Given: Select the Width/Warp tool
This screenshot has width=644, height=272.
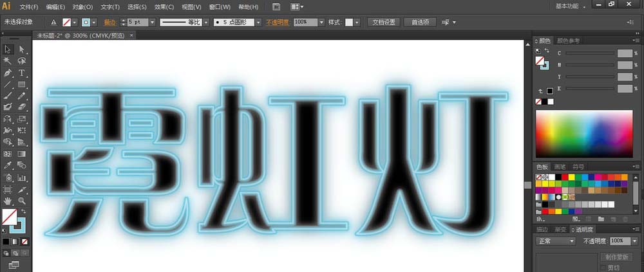Looking at the screenshot, I should pos(8,131).
